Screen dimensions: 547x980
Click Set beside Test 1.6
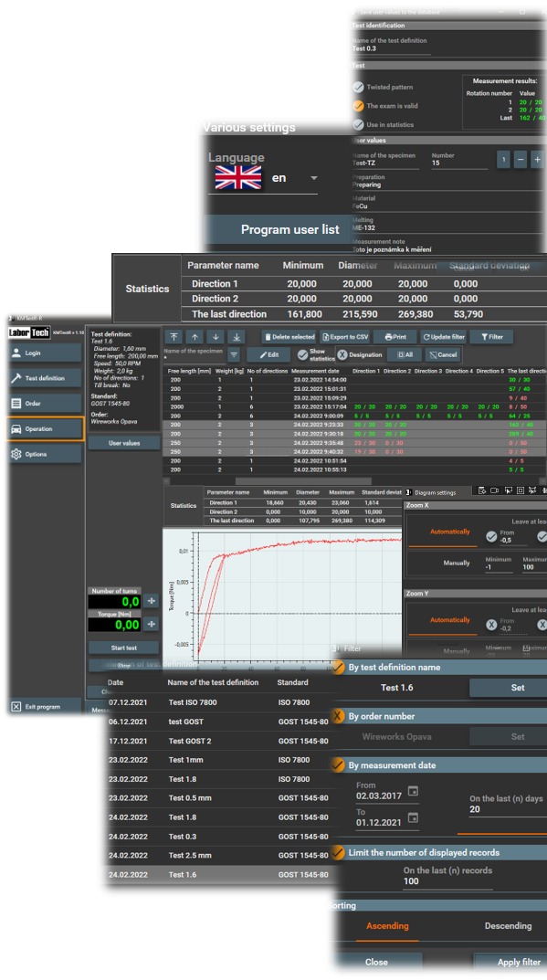click(x=508, y=688)
